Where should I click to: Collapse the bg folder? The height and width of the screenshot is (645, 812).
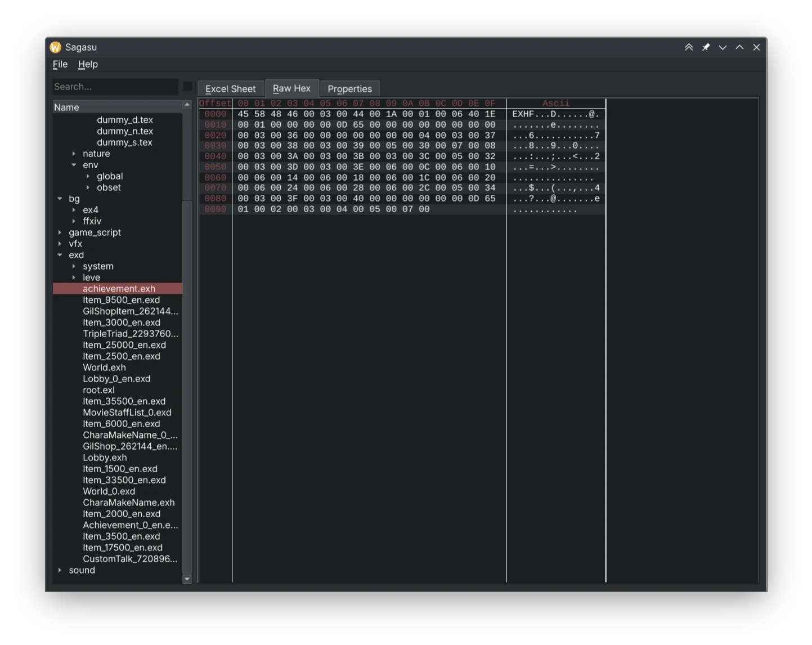(x=60, y=199)
